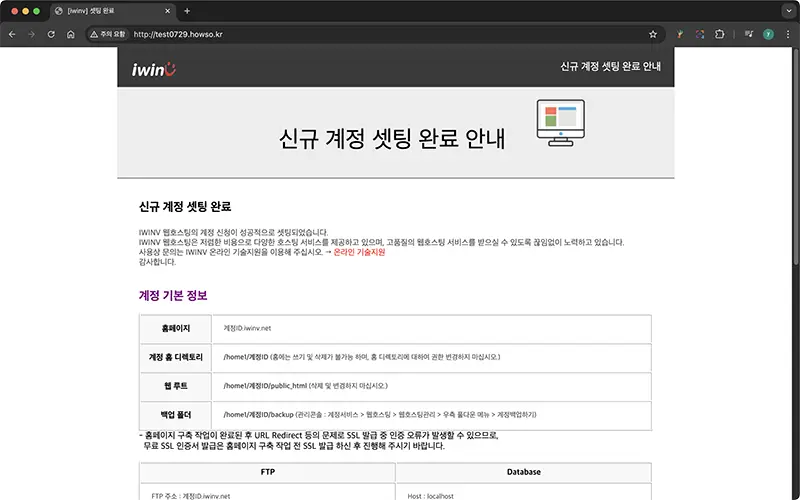
Task: Click the Host : localhost entry
Action: click(430, 496)
